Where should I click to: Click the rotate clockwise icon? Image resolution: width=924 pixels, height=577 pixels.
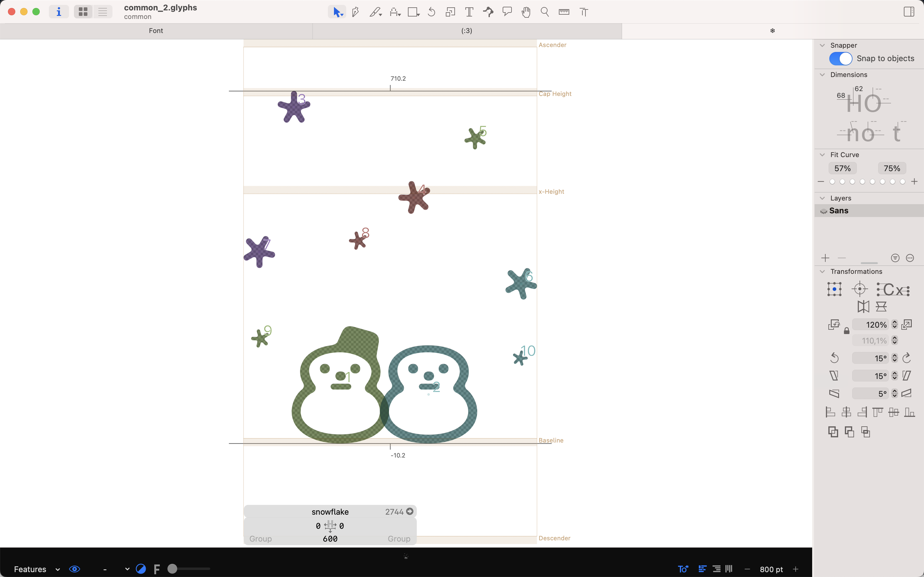(907, 358)
